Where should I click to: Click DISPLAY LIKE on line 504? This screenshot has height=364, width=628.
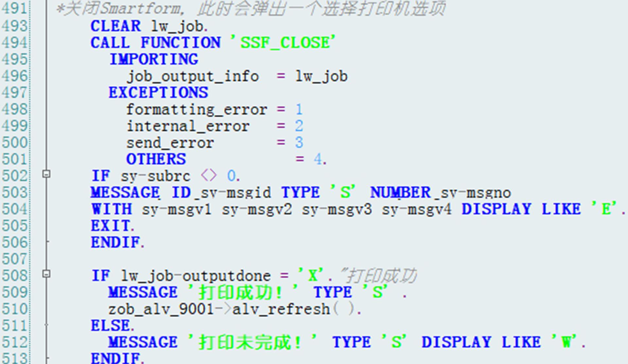coord(521,209)
